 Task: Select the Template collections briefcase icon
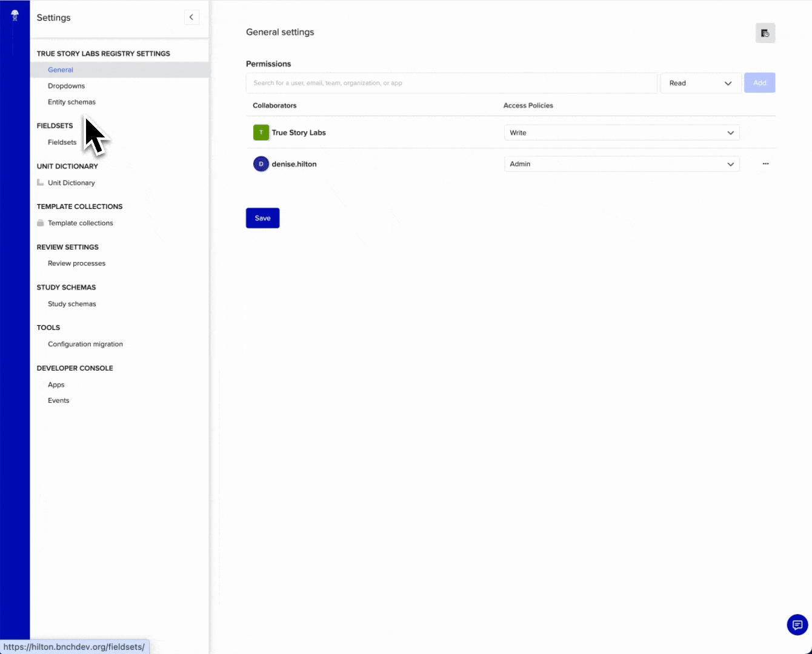40,223
